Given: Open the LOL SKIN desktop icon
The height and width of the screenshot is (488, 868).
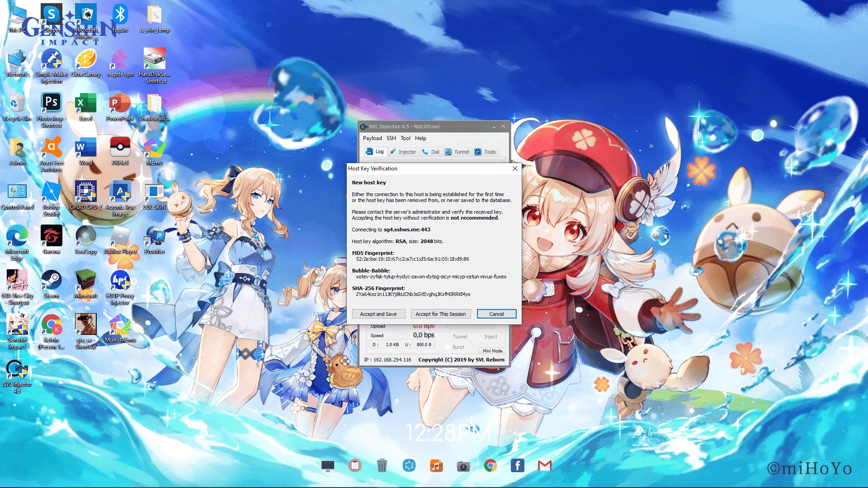Looking at the screenshot, I should coord(155,196).
